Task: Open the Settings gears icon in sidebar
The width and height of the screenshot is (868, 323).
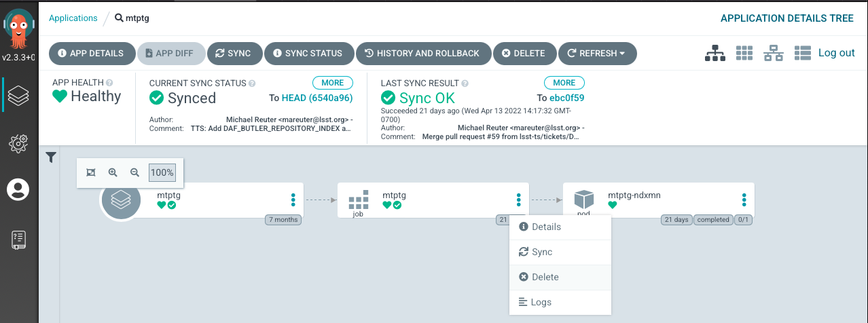Action: point(18,142)
